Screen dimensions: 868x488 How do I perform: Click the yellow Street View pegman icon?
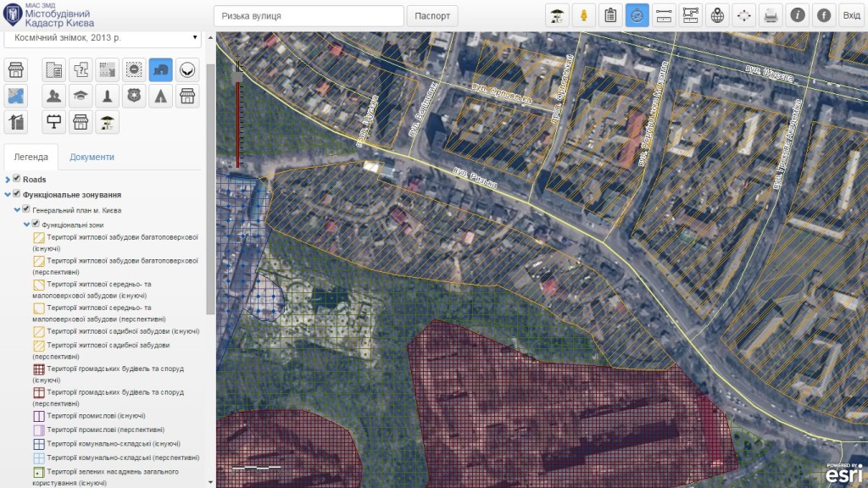[583, 15]
